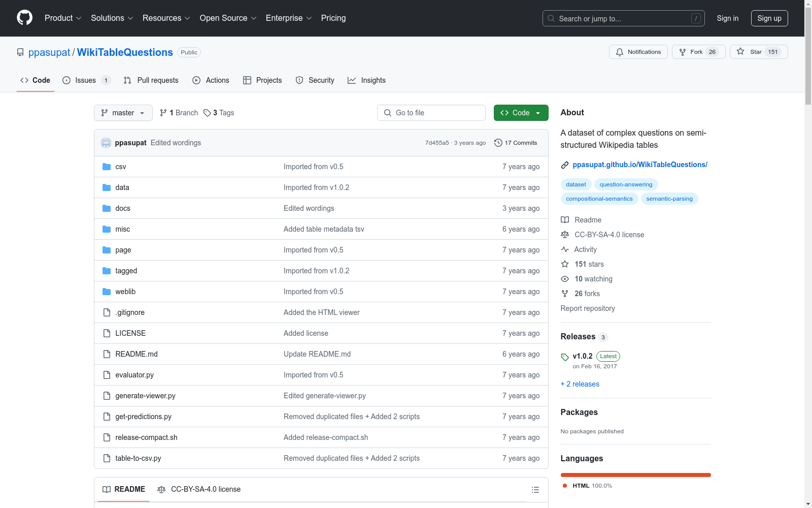Screen dimensions: 812x508
Task: Open the ppasupat.github.io/WikiTableQuestions link
Action: 640,165
